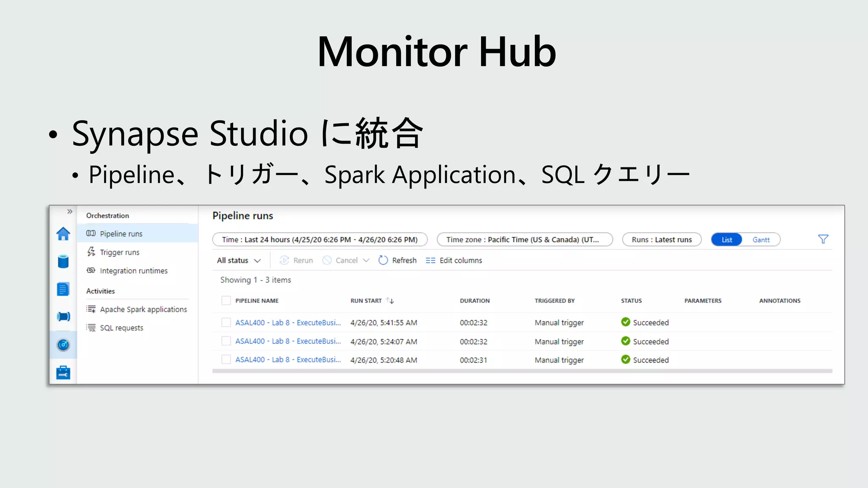
Task: Tick the select-all checkbox in header
Action: coord(226,300)
